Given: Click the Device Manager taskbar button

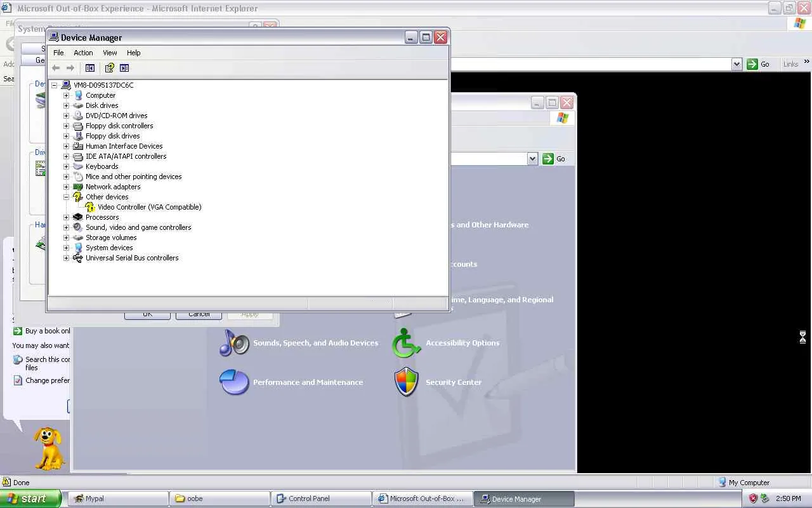Looking at the screenshot, I should (524, 498).
